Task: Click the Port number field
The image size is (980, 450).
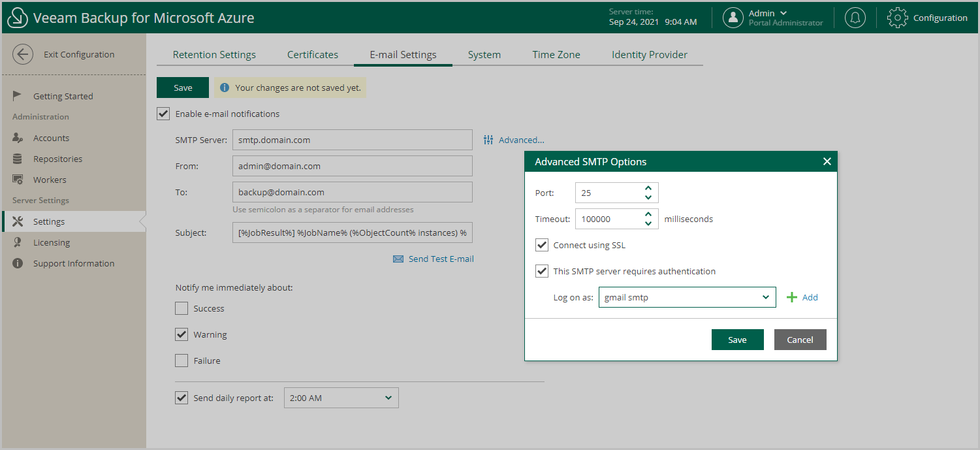Action: (x=609, y=193)
